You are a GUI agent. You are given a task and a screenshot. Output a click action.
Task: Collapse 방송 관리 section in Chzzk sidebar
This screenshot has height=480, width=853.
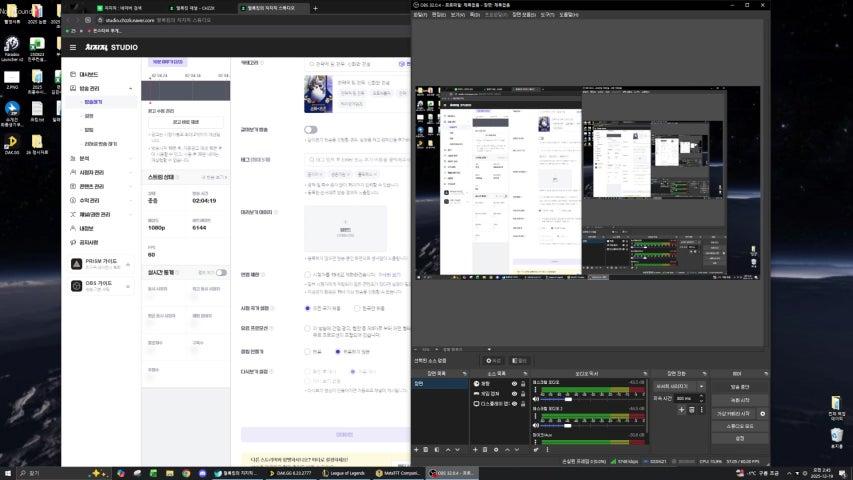coord(131,88)
